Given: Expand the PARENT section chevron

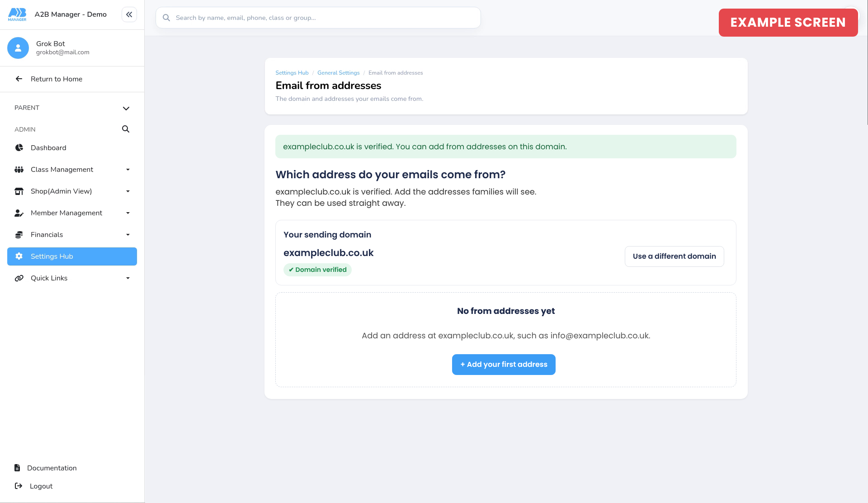Looking at the screenshot, I should click(126, 108).
